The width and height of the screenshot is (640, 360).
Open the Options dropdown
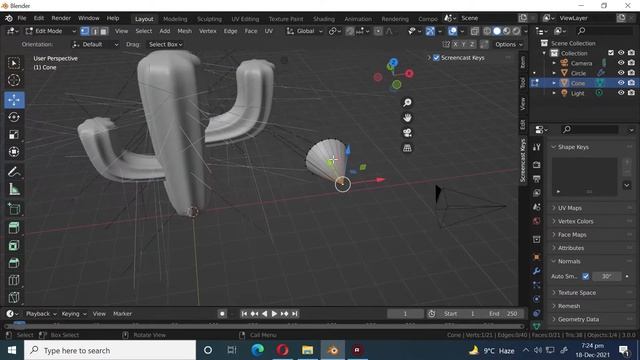509,44
